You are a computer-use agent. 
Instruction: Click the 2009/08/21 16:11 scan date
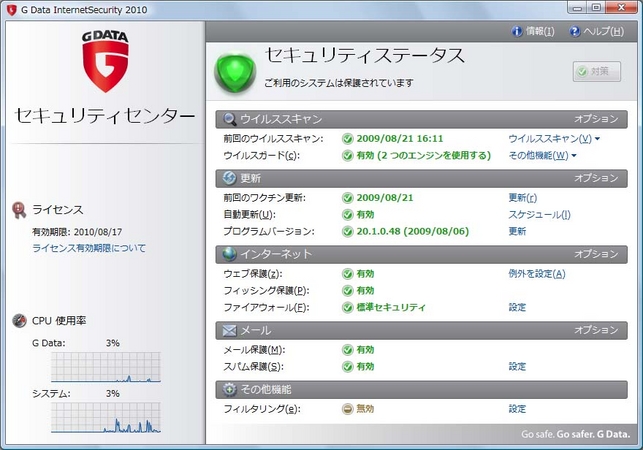tap(400, 139)
